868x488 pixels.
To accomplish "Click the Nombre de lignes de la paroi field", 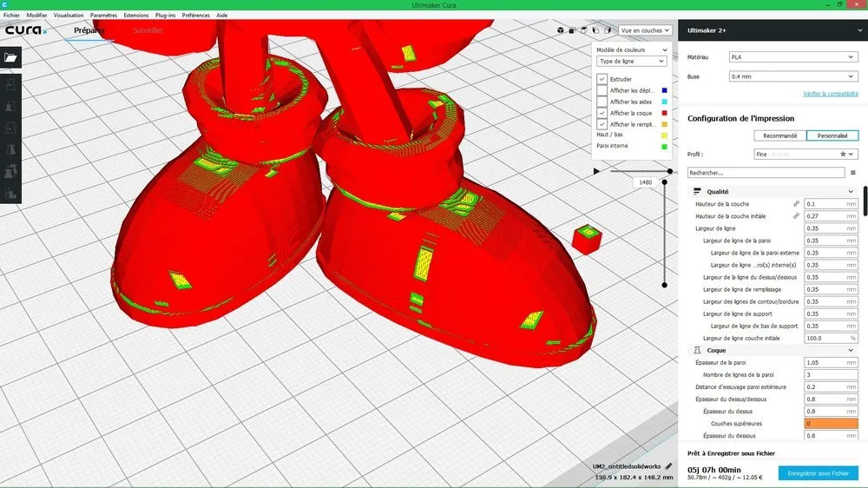I will pyautogui.click(x=831, y=374).
